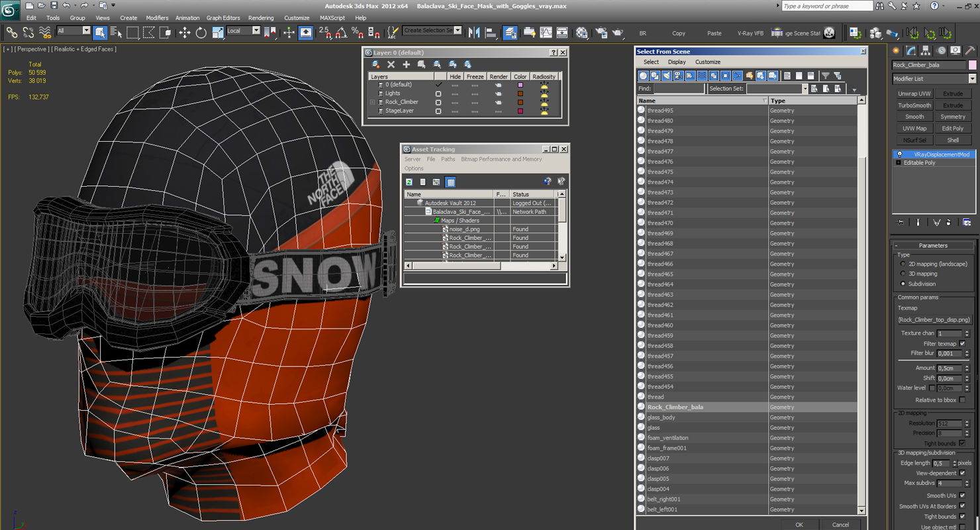This screenshot has height=530, width=980.
Task: Toggle Display Cameras filter in Select From Scene
Action: [678, 76]
